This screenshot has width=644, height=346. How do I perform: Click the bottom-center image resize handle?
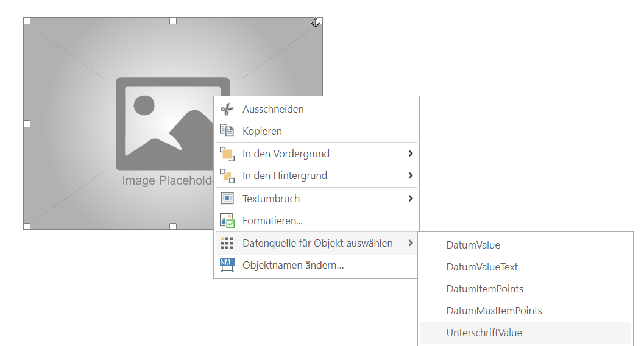(x=173, y=226)
